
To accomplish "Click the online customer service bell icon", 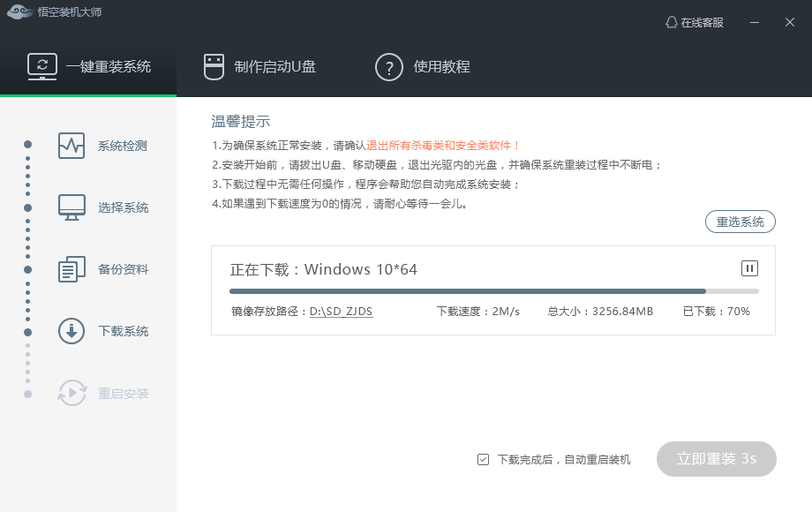I will tap(671, 22).
